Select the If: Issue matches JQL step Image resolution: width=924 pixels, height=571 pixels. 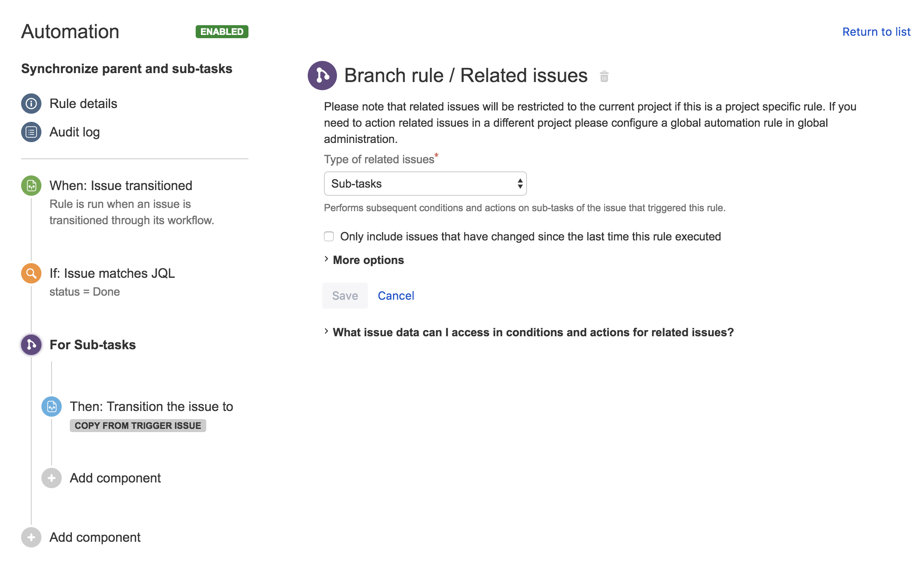pos(112,273)
